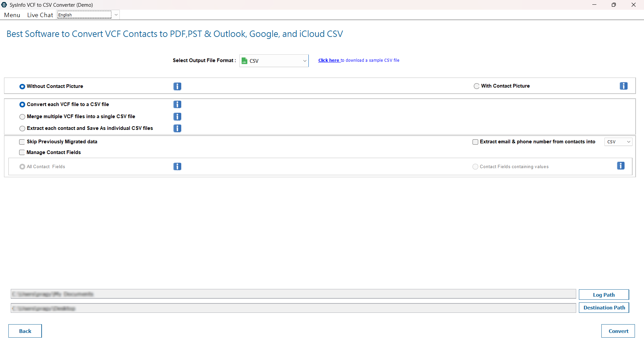Open info for Convert each VCF file option
This screenshot has height=341, width=644.
(x=177, y=104)
